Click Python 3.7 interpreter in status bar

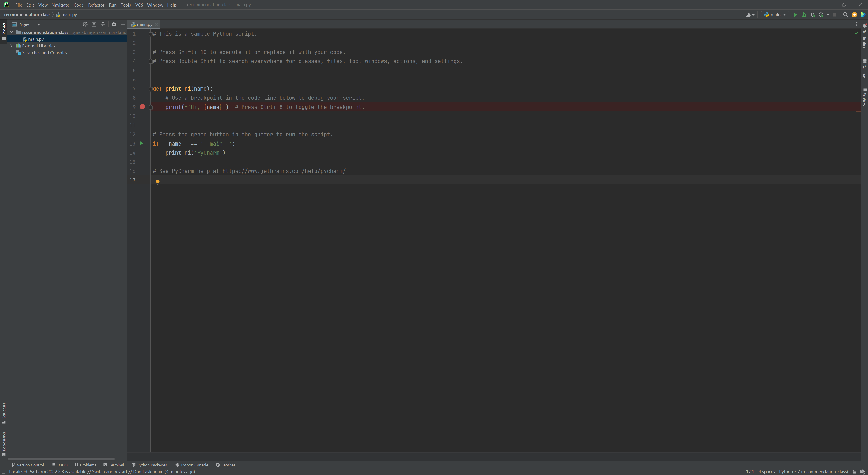coord(813,472)
